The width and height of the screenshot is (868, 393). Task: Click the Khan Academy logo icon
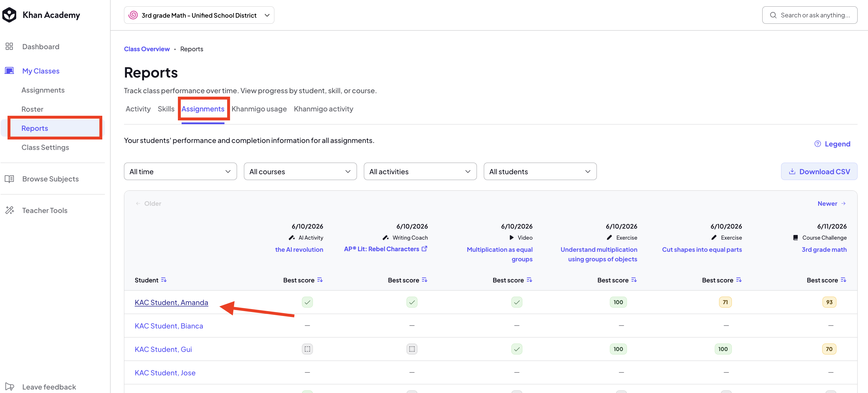pos(9,15)
